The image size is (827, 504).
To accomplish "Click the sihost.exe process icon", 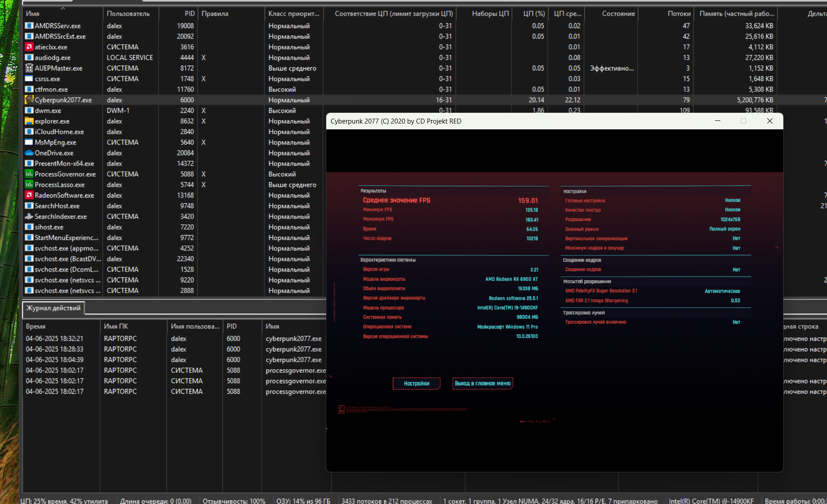I will 29,227.
